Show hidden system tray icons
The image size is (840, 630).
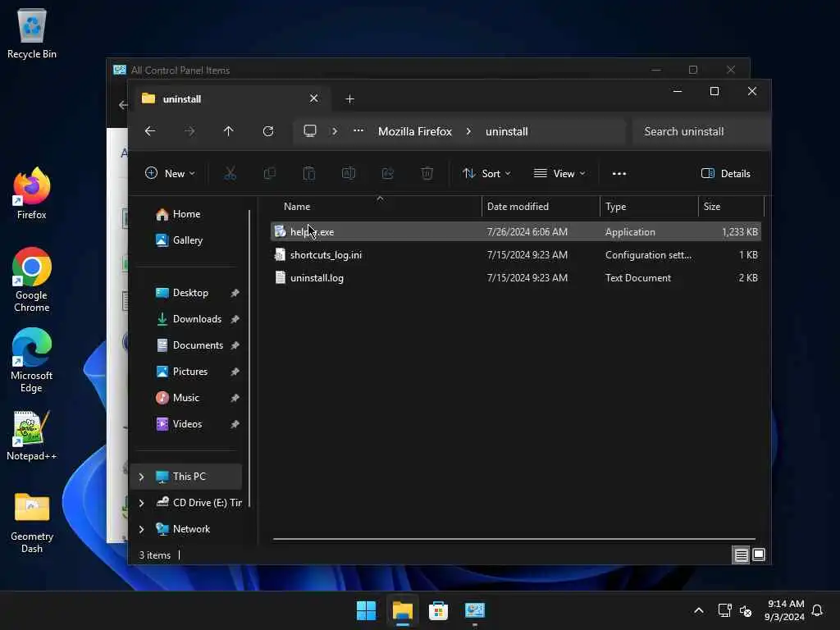pyautogui.click(x=699, y=610)
